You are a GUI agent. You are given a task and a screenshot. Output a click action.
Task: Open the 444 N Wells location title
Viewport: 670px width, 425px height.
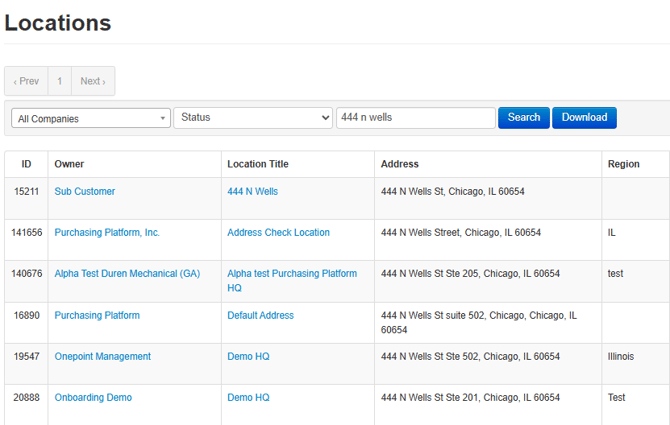tap(252, 191)
